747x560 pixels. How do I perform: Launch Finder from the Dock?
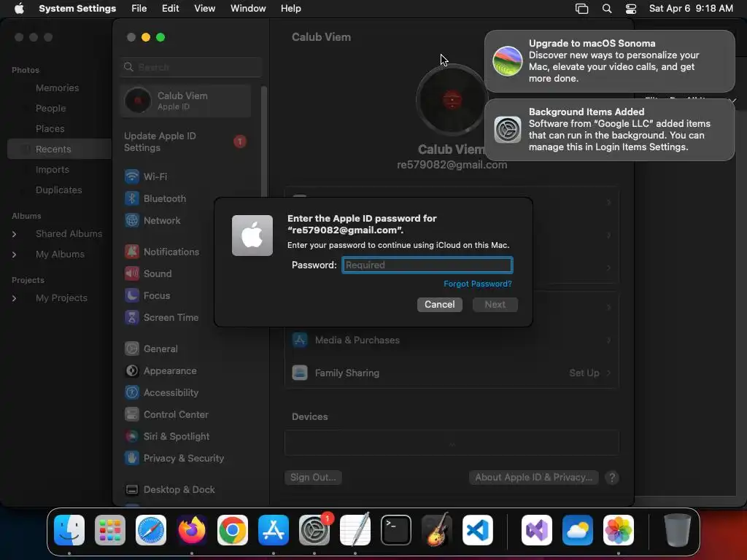[69, 530]
